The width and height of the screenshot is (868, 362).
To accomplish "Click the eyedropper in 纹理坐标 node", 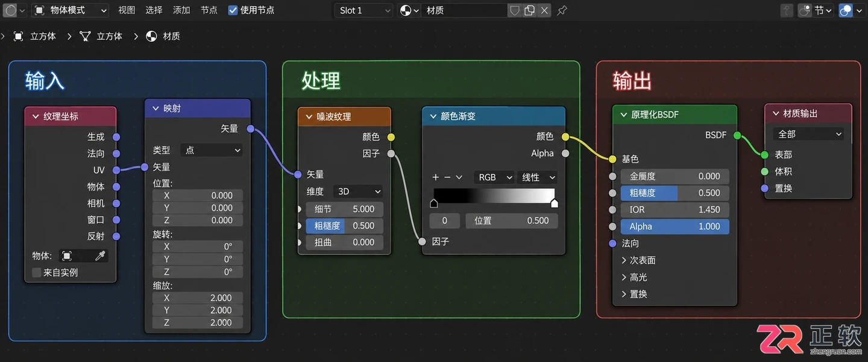I will point(100,256).
